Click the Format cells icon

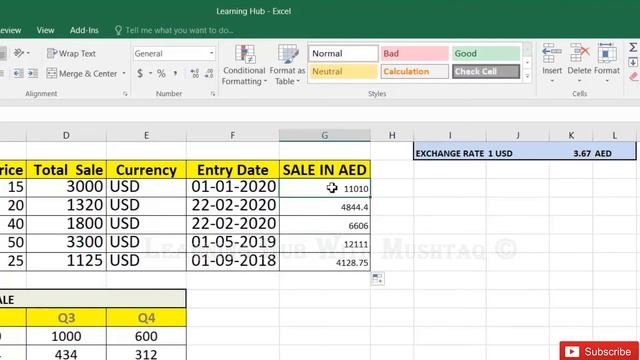607,53
